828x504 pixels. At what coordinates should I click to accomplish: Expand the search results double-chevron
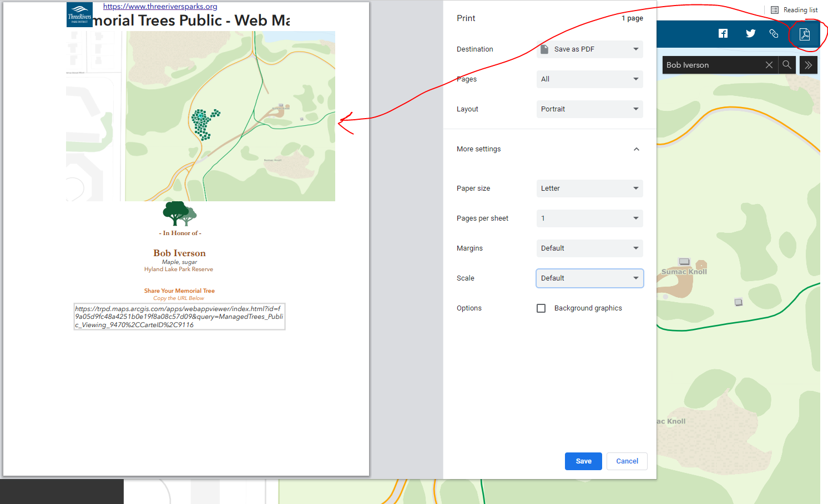808,65
